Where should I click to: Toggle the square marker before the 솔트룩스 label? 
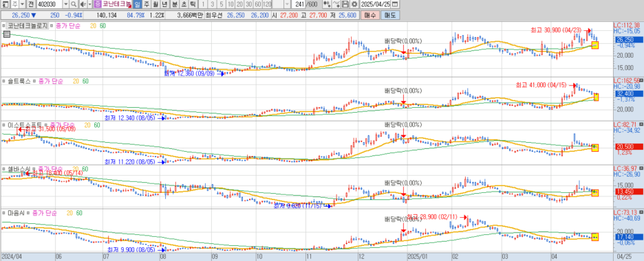point(3,81)
